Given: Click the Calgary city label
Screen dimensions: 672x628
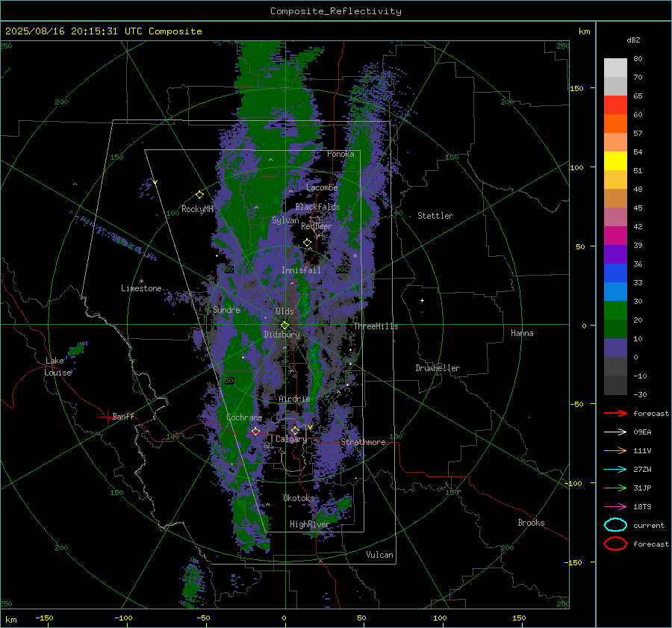Looking at the screenshot, I should tap(291, 439).
